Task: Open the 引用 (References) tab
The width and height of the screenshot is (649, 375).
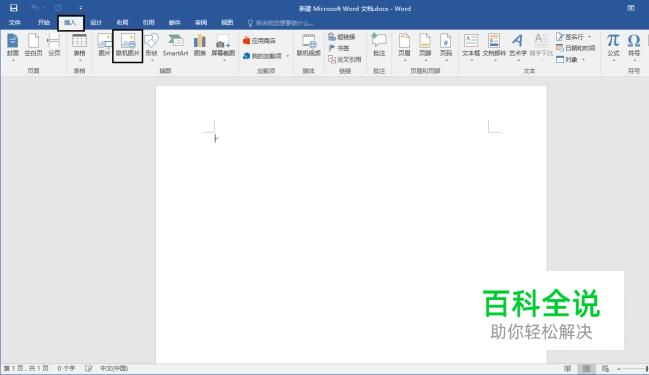Action: point(148,23)
